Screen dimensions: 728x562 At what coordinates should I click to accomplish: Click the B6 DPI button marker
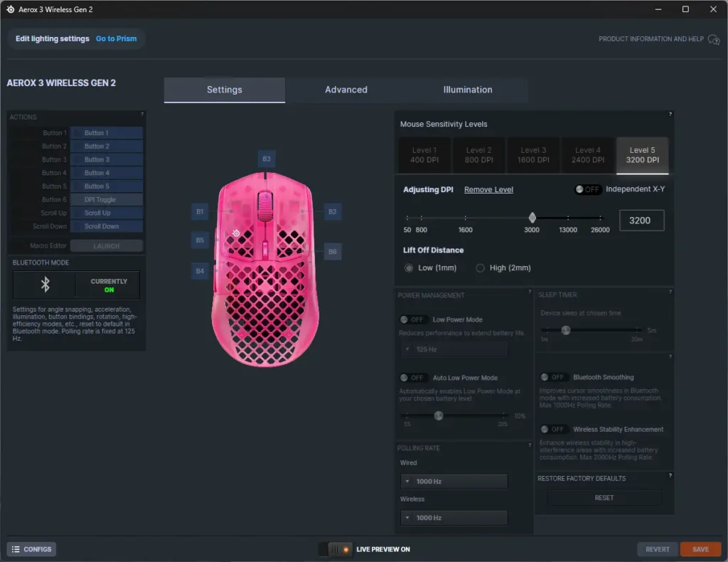[332, 251]
